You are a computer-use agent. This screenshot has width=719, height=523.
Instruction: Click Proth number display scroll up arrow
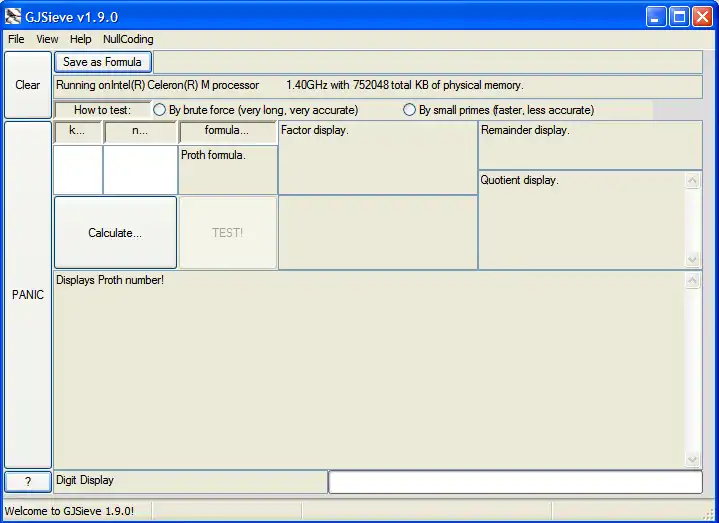692,280
